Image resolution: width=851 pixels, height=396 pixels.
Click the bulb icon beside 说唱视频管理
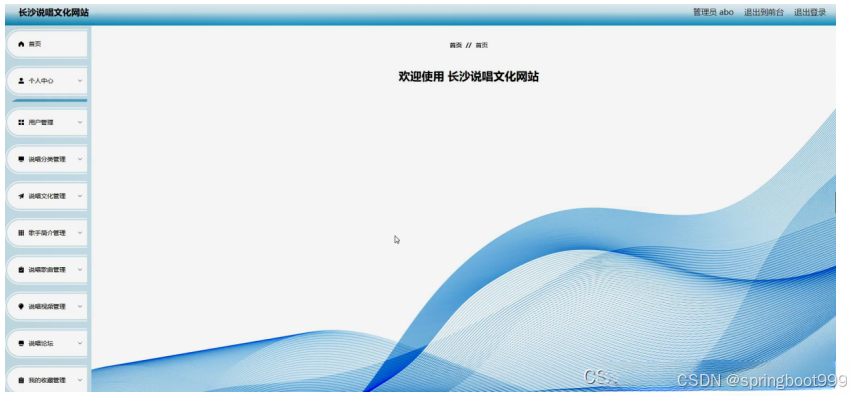coord(21,306)
